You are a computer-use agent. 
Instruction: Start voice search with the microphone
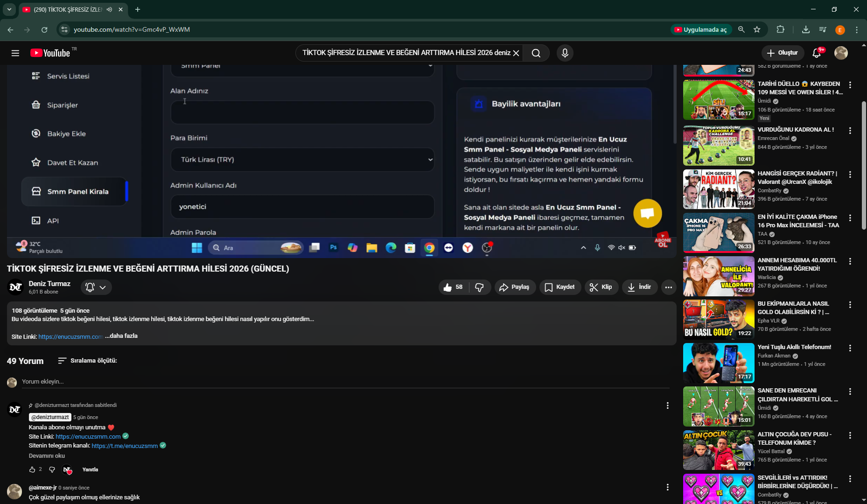[x=565, y=53]
